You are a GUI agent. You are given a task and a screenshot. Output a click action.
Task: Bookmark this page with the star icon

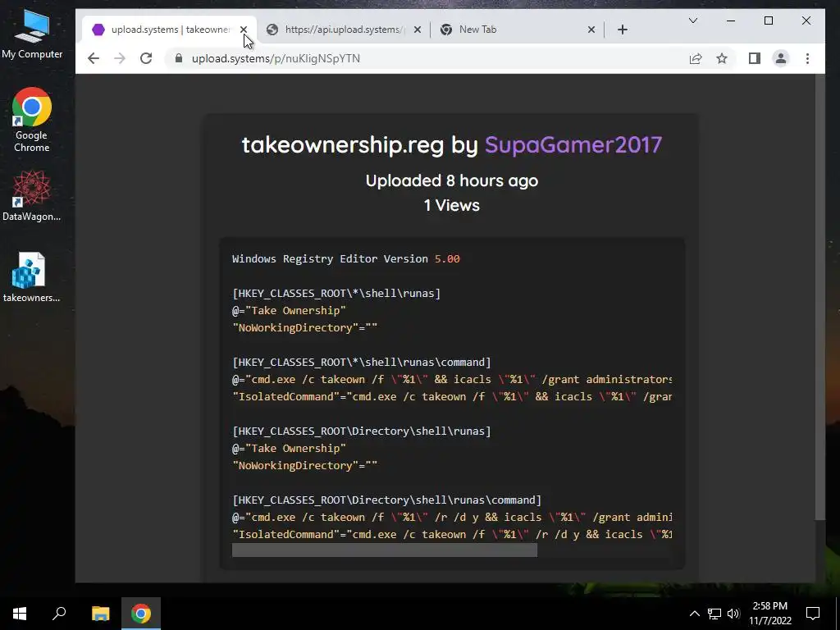point(722,58)
